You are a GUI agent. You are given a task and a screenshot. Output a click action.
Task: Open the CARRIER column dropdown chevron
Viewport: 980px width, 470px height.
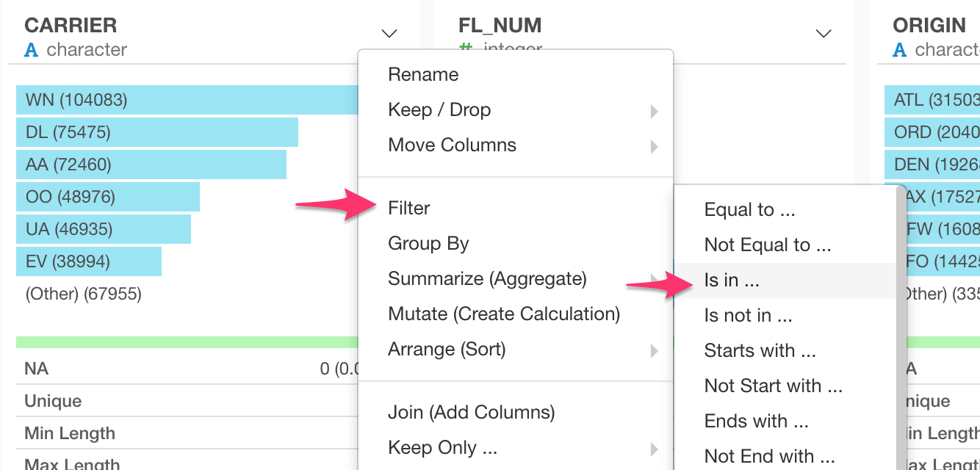389,33
